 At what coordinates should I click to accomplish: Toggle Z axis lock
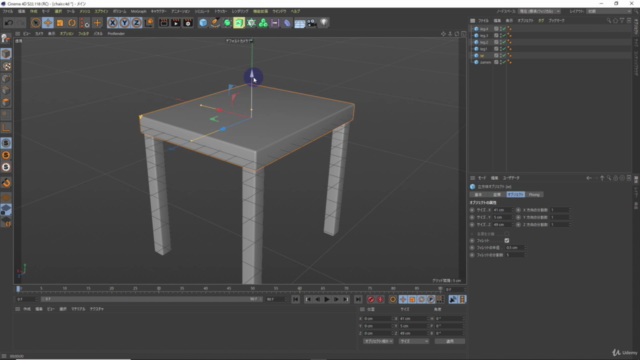[136, 23]
